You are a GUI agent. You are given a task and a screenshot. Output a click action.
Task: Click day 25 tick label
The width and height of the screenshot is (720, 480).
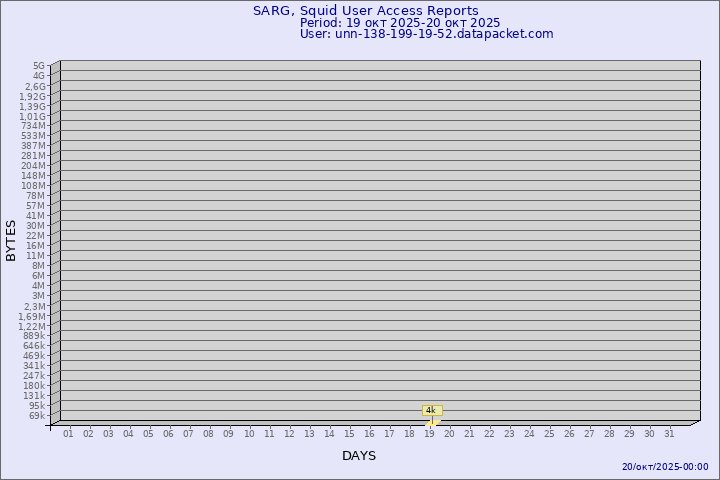click(x=549, y=433)
